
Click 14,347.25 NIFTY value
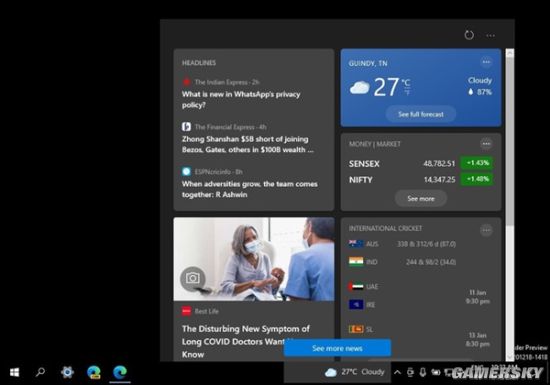[x=439, y=180]
